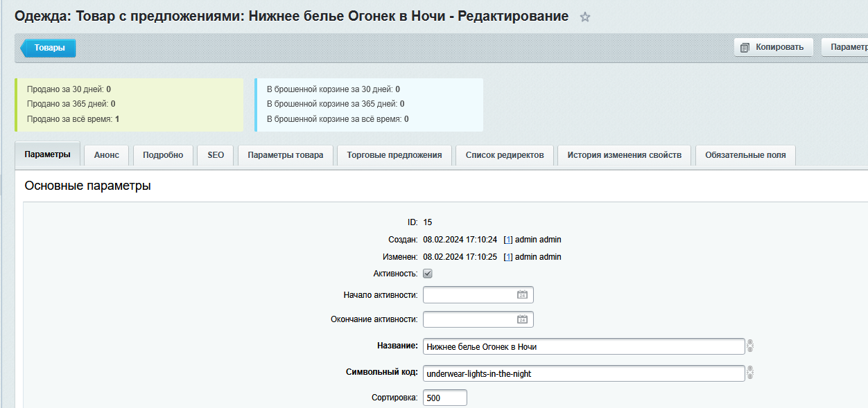Uncheck the "Активность" checkbox

pyautogui.click(x=428, y=273)
